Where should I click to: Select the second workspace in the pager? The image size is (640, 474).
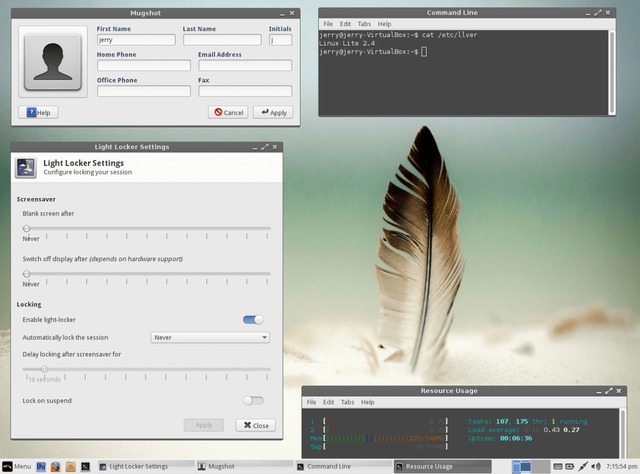click(540, 466)
